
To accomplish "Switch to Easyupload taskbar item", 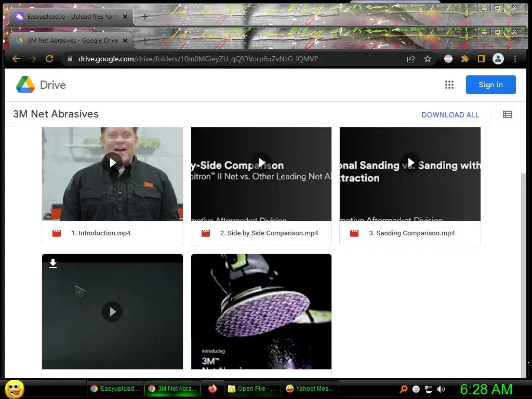I will (115, 389).
